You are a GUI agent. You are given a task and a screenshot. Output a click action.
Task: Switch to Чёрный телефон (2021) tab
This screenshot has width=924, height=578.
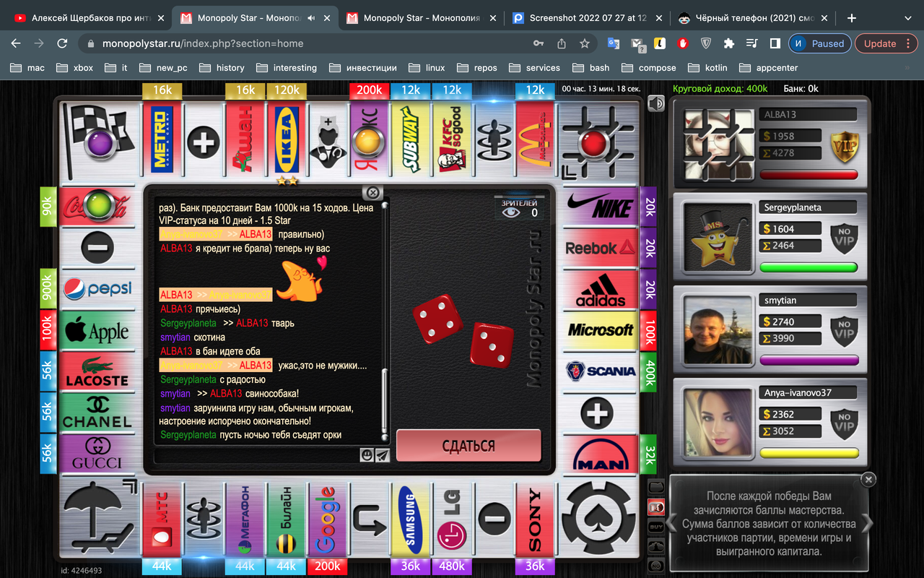pos(753,18)
